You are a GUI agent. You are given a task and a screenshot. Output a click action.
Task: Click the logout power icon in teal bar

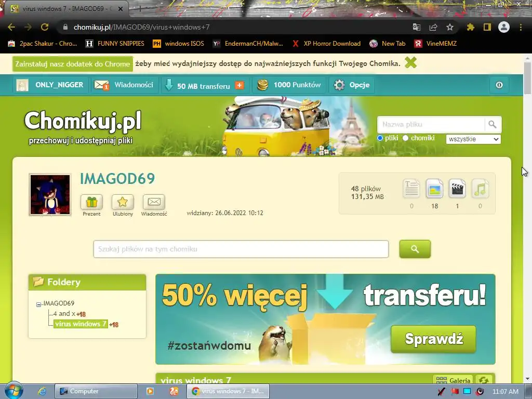tap(499, 85)
